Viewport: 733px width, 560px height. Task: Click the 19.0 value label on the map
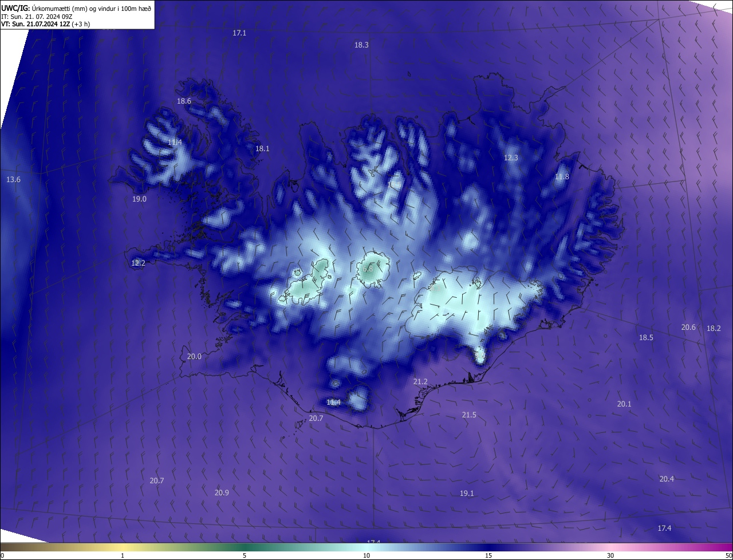pos(139,199)
